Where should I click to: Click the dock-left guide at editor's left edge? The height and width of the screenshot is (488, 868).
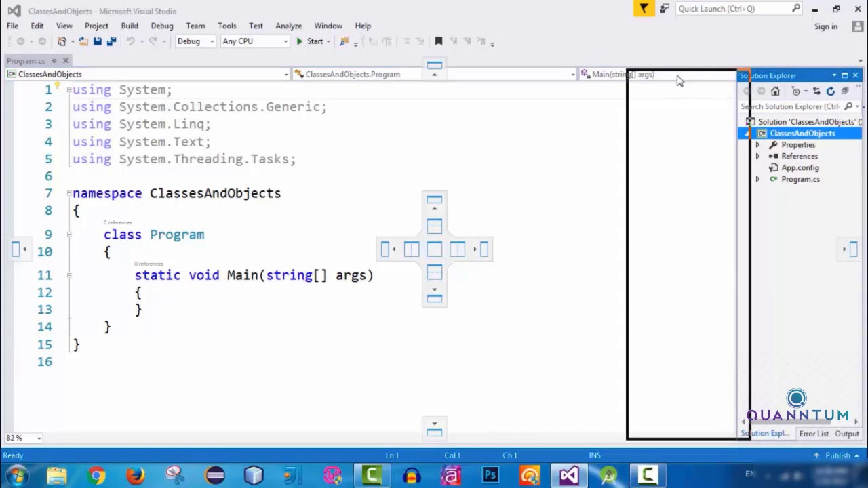(19, 249)
